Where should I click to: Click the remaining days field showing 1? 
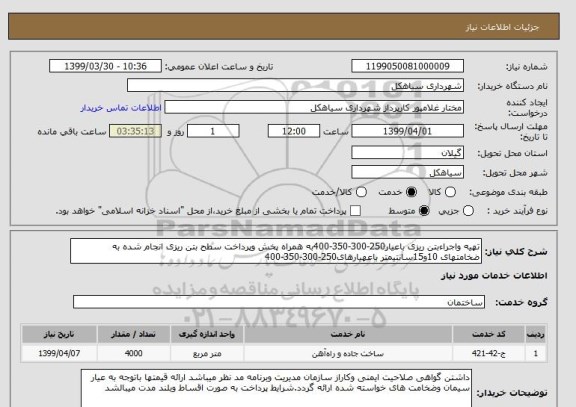tap(213, 132)
